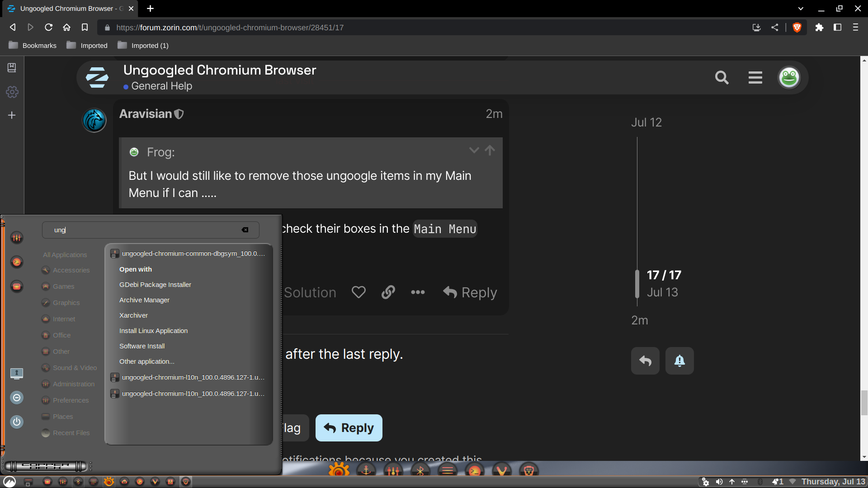Click the power button in the menu
The image size is (868, 488).
click(17, 422)
